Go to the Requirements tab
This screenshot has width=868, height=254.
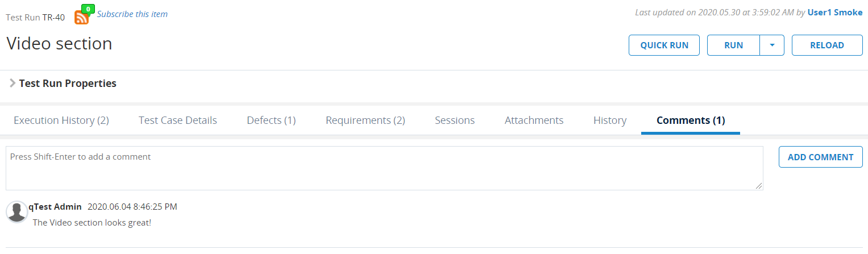click(366, 120)
